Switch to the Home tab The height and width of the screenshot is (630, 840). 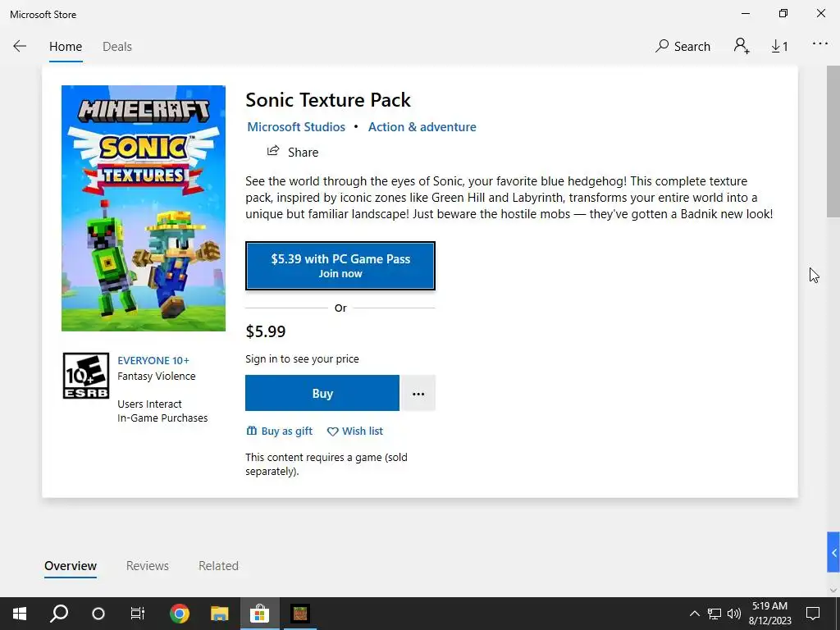tap(66, 47)
